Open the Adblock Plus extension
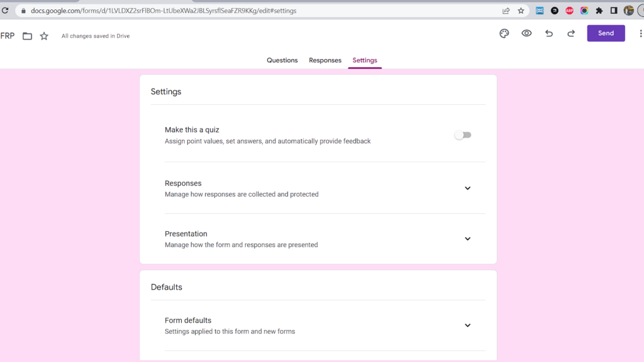The height and width of the screenshot is (362, 644). pyautogui.click(x=569, y=11)
